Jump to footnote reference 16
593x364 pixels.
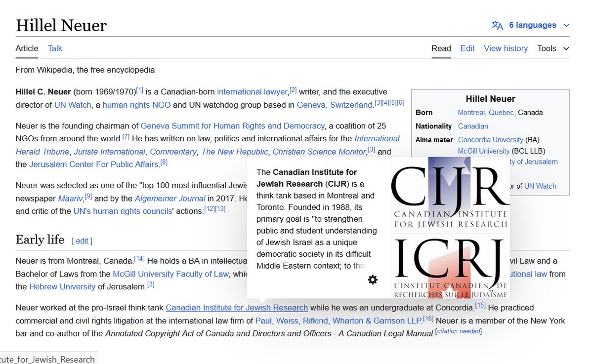[428, 319]
